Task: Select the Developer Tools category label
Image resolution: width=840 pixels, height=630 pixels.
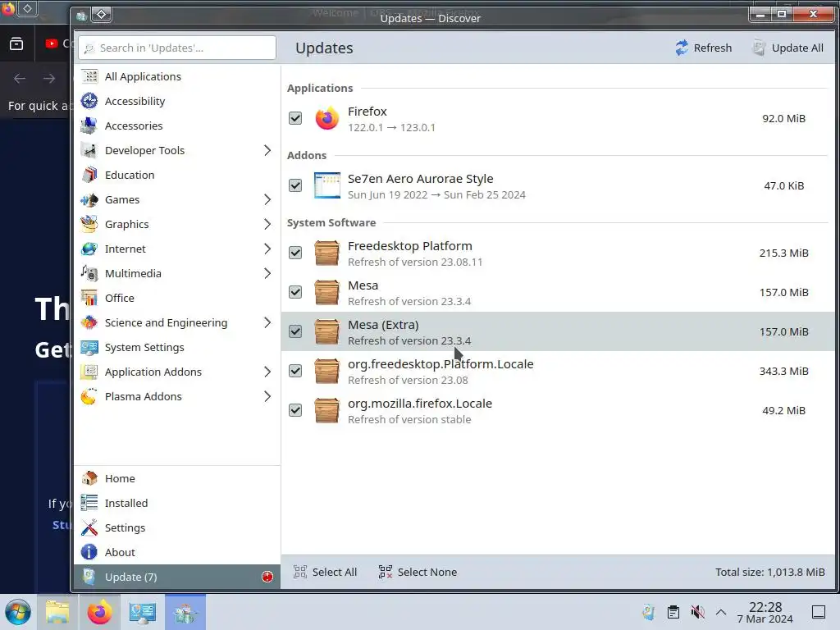Action: [x=144, y=151]
